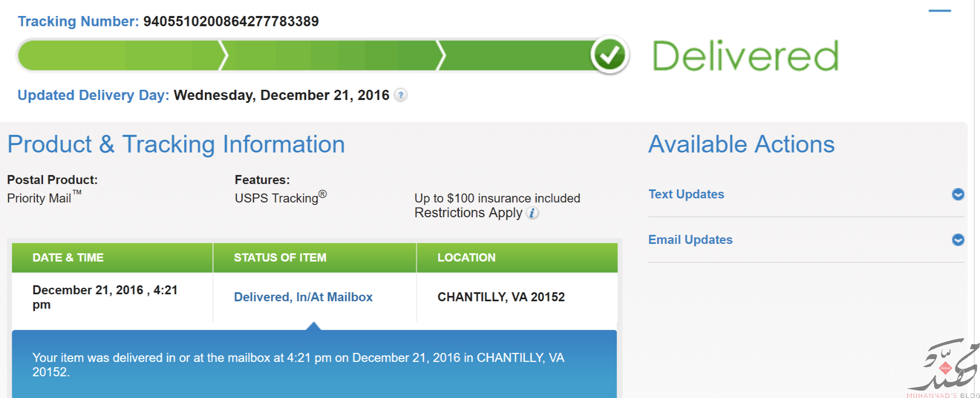This screenshot has height=398, width=980.
Task: Click the blue delivery details message box
Action: pos(314,364)
